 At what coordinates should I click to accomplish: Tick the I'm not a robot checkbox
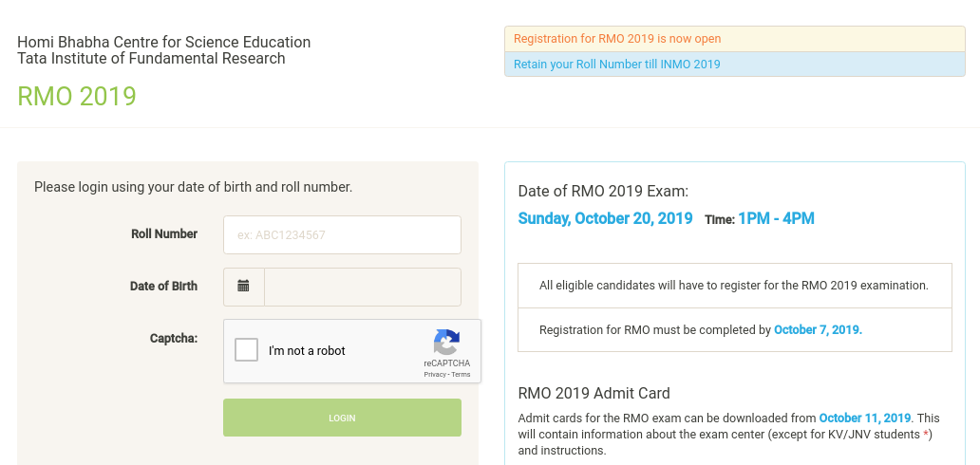tap(246, 350)
